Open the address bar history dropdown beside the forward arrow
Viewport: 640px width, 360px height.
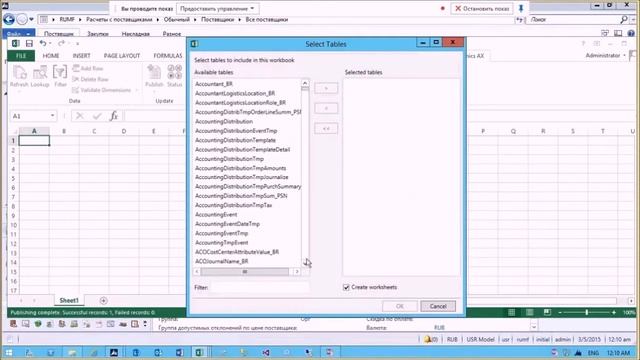(31, 19)
